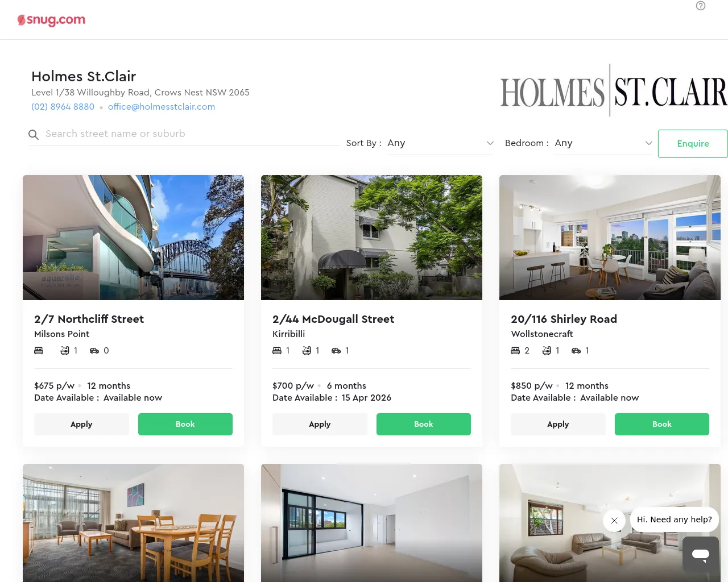Open the 2/7 Northcliff Street property photo
Screen dimensions: 728x582
(133, 238)
